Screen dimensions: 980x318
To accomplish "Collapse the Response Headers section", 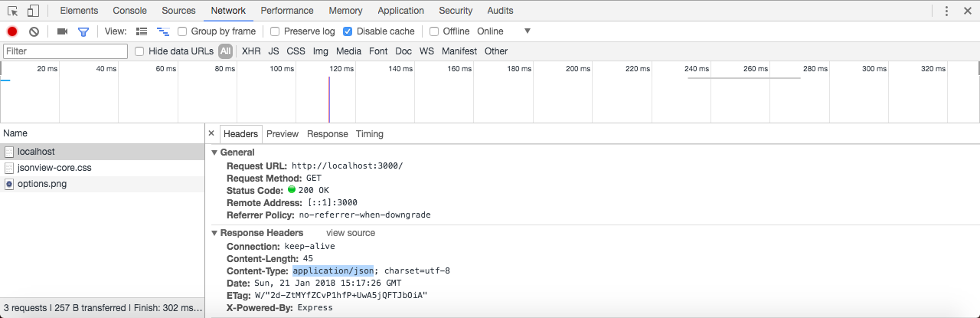I will tap(215, 233).
